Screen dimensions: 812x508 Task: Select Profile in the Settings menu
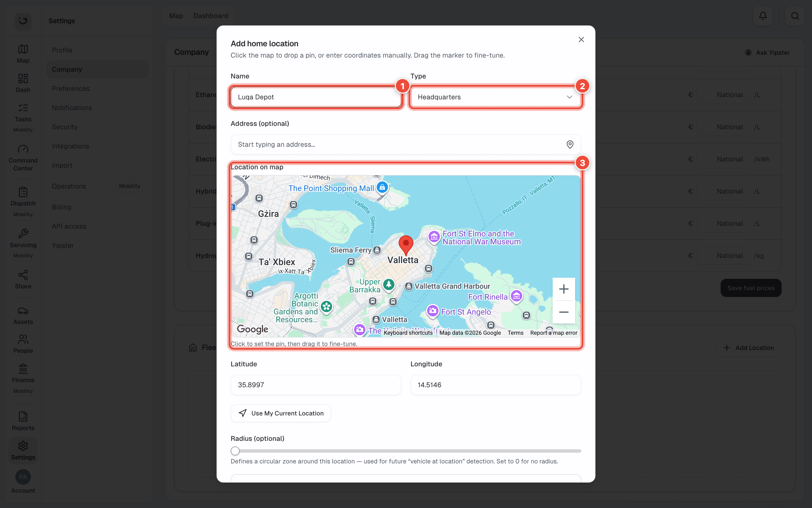pos(97,50)
